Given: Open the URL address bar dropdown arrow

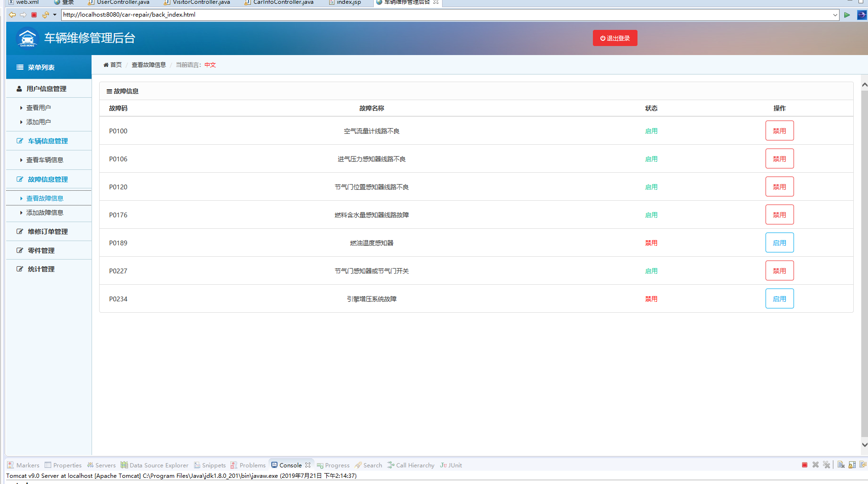Looking at the screenshot, I should (x=836, y=15).
